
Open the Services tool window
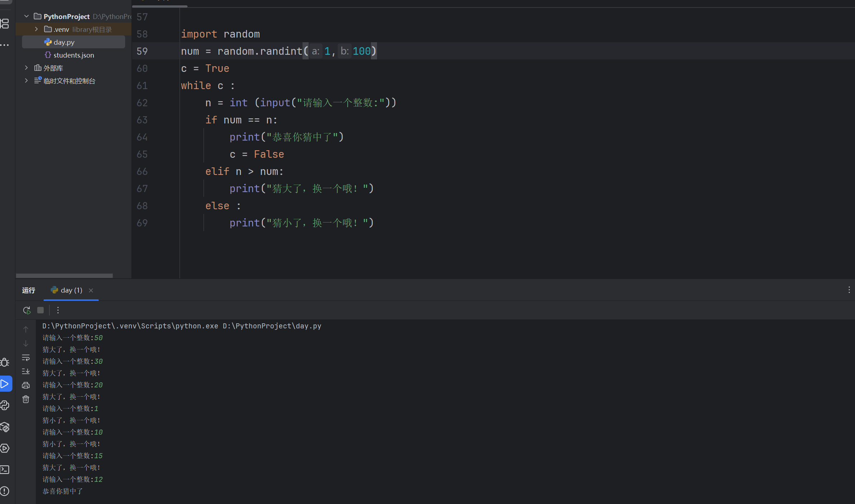pos(5,448)
